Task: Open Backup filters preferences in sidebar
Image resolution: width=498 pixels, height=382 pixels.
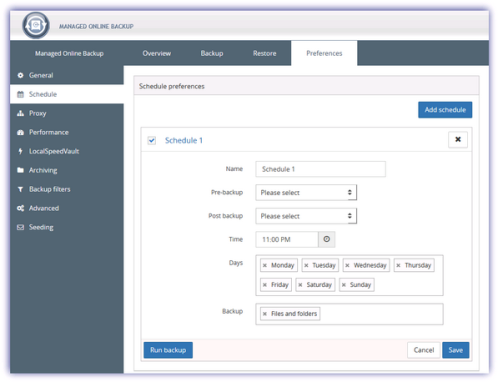Action: click(x=67, y=189)
